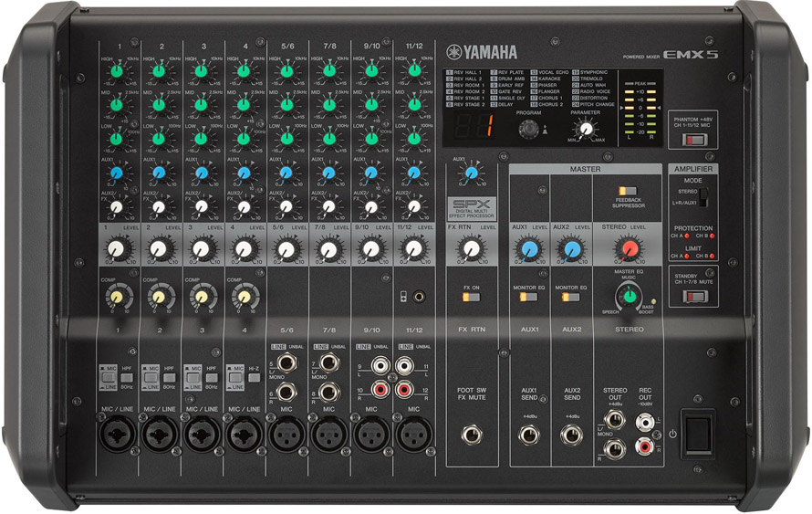Viewport: 812px width, 514px height.
Task: Click the channel 1 yellow COMP knob
Action: tap(117, 297)
